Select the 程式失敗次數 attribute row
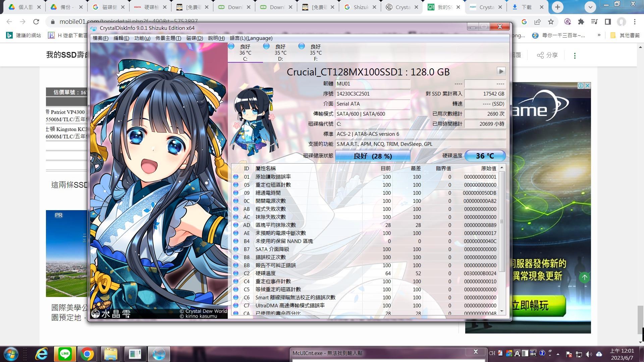This screenshot has height=362, width=644. [x=365, y=209]
